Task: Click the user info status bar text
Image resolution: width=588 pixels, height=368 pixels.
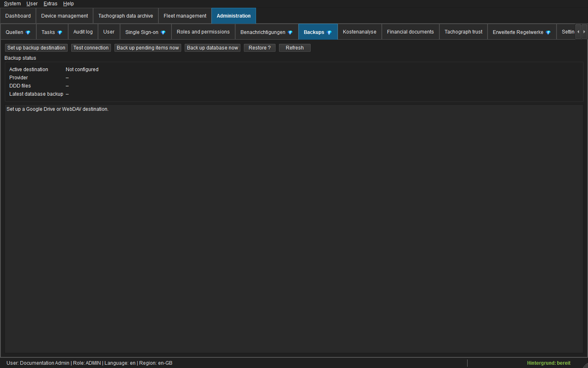Action: click(x=89, y=363)
